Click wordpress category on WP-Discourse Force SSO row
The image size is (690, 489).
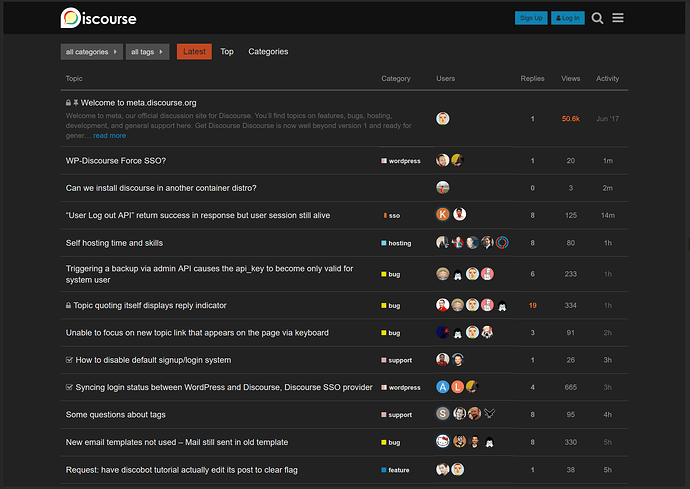click(x=401, y=161)
